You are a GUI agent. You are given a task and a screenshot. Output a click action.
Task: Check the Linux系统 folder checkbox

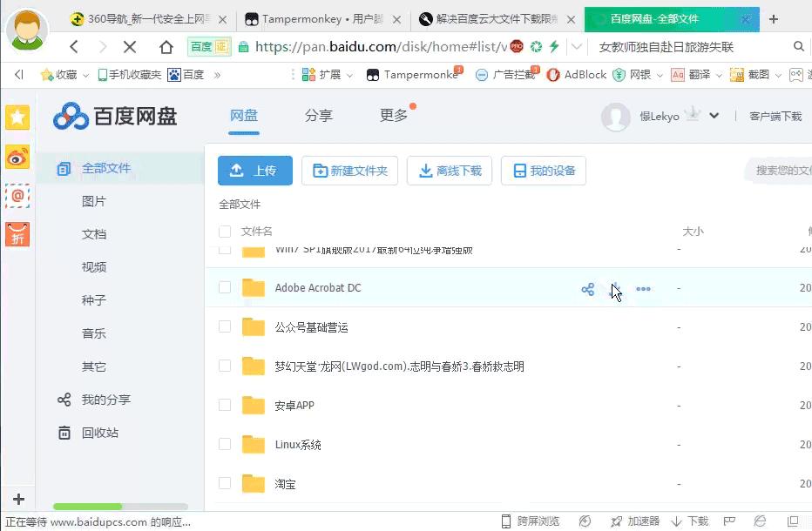224,444
